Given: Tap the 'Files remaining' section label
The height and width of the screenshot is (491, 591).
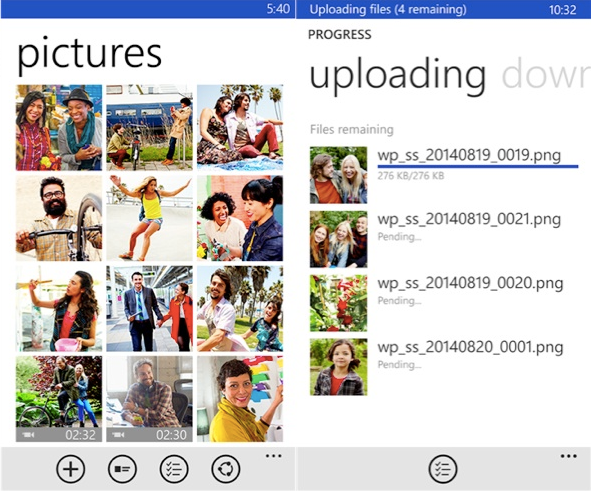Looking at the screenshot, I should (352, 130).
